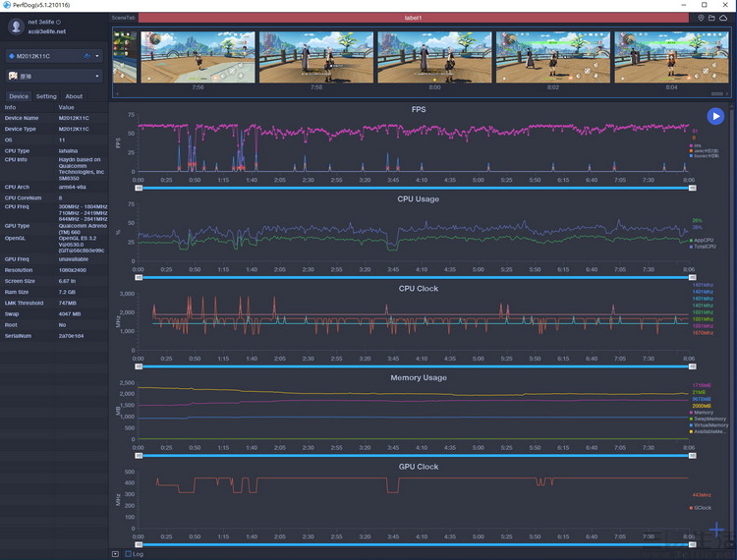Viewport: 737px width, 560px height.
Task: Click the blue plus icon at the bottom right
Action: [716, 530]
